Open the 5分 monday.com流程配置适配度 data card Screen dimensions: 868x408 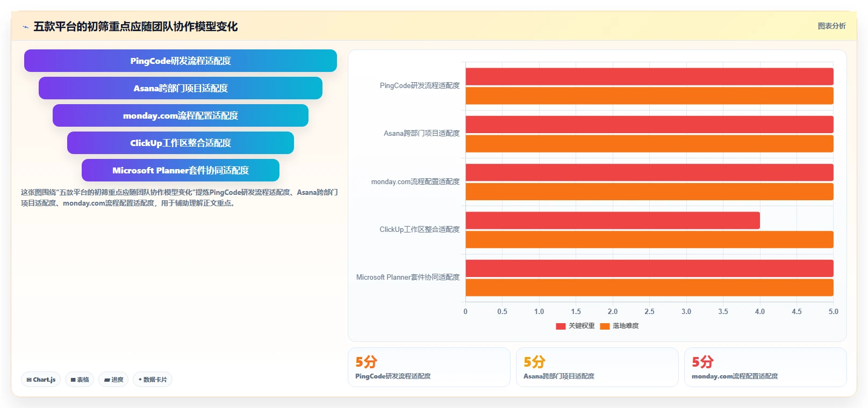[x=765, y=367]
